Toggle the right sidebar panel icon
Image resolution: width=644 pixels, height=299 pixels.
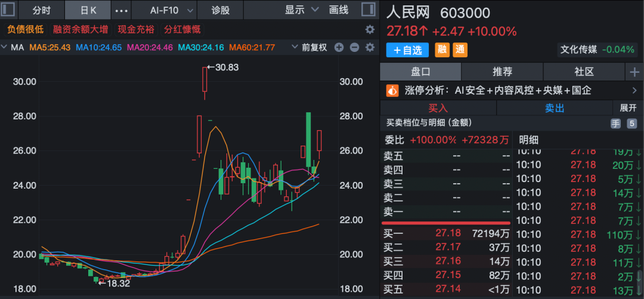[x=370, y=10]
